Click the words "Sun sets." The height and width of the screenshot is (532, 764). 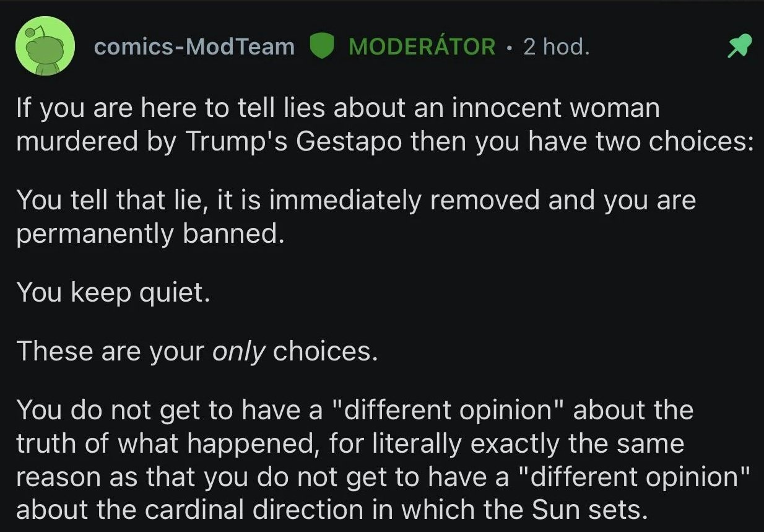[588, 510]
